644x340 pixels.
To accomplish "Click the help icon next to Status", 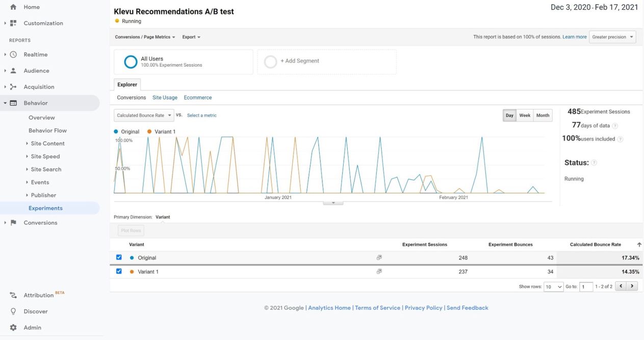I will [594, 163].
